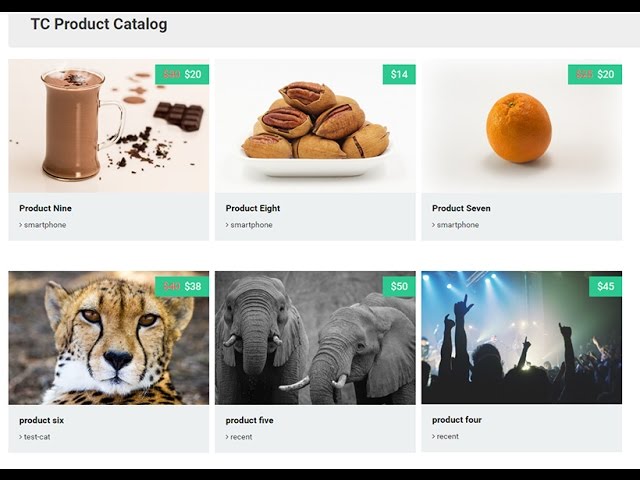The width and height of the screenshot is (640, 480).
Task: Select smartphone category under Product Seven
Action: (458, 225)
